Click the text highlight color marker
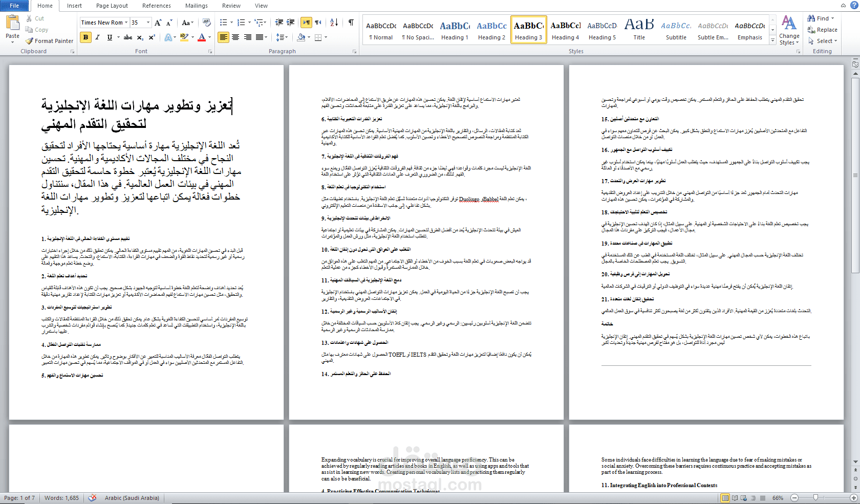Screen dimensions: 860x504 [x=184, y=37]
